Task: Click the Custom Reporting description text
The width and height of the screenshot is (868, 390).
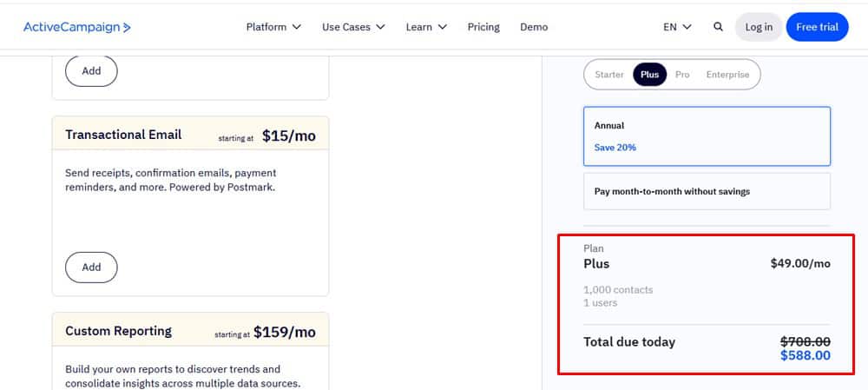Action: 182,376
